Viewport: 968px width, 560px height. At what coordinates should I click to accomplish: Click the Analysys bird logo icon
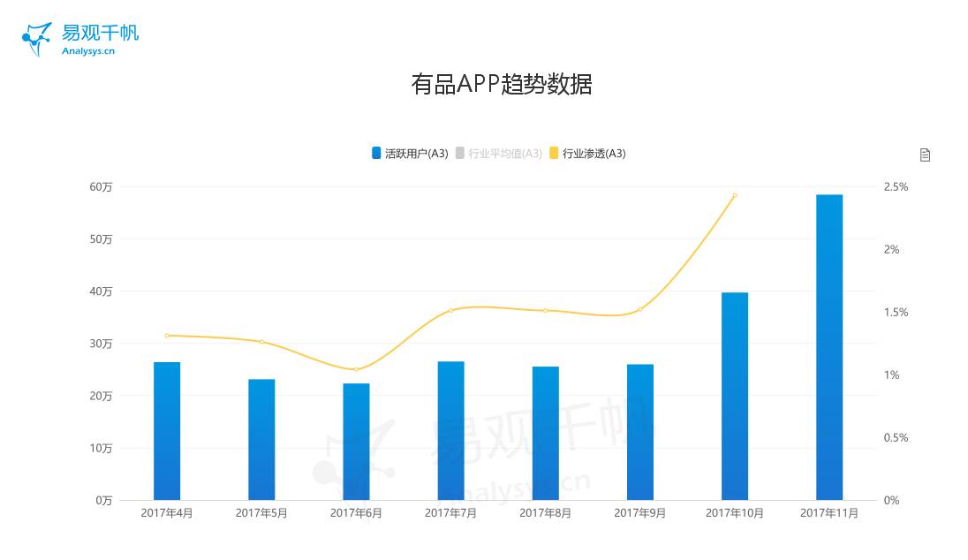[36, 40]
